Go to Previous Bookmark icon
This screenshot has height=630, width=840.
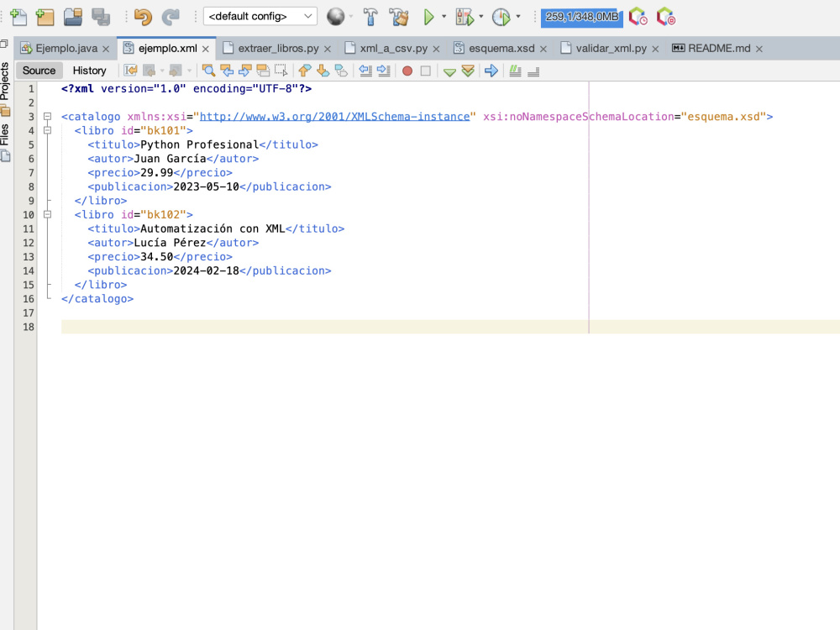pos(305,71)
